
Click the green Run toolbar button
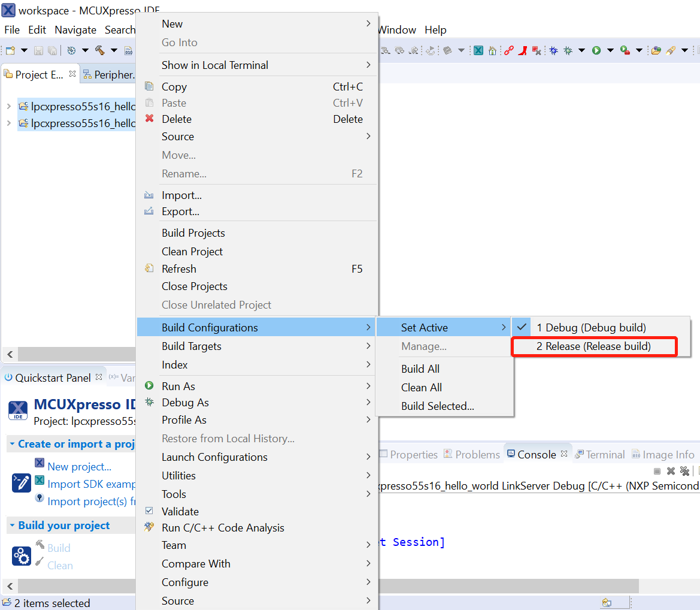(596, 51)
